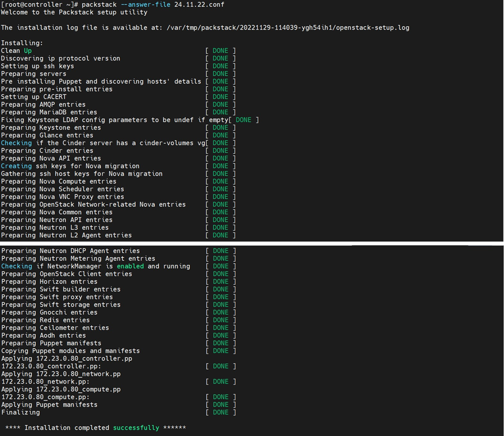Click the DONE status beside 'Clean Up'
Screen dimensions: 504x436
(220, 51)
